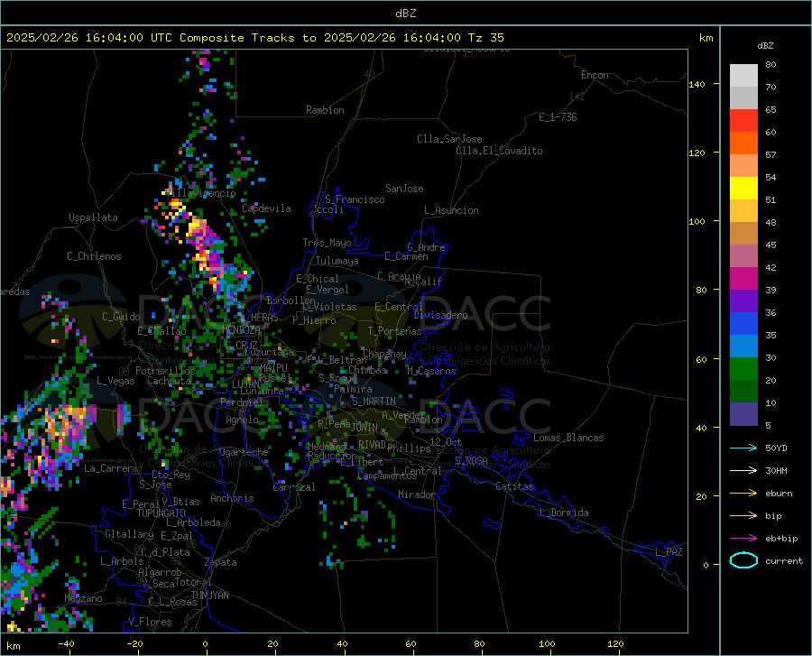
Task: Click the 'Anchoris' map label
Action: pyautogui.click(x=232, y=498)
